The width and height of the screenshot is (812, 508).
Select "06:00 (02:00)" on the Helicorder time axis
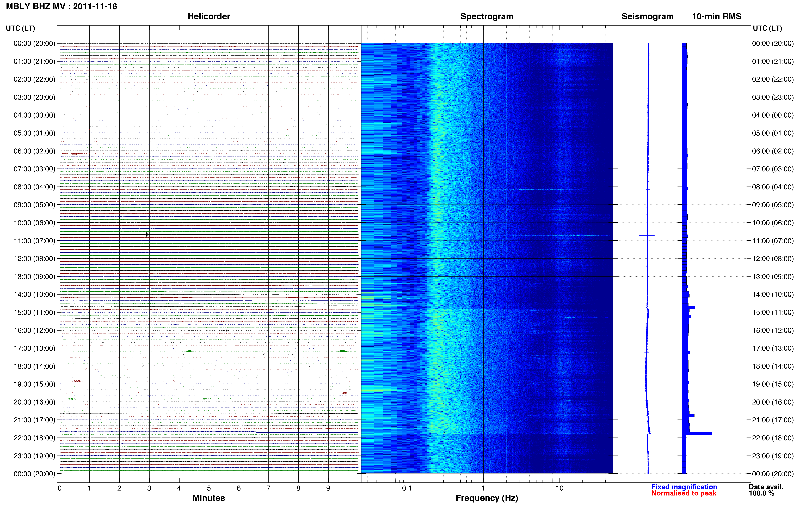(x=34, y=151)
